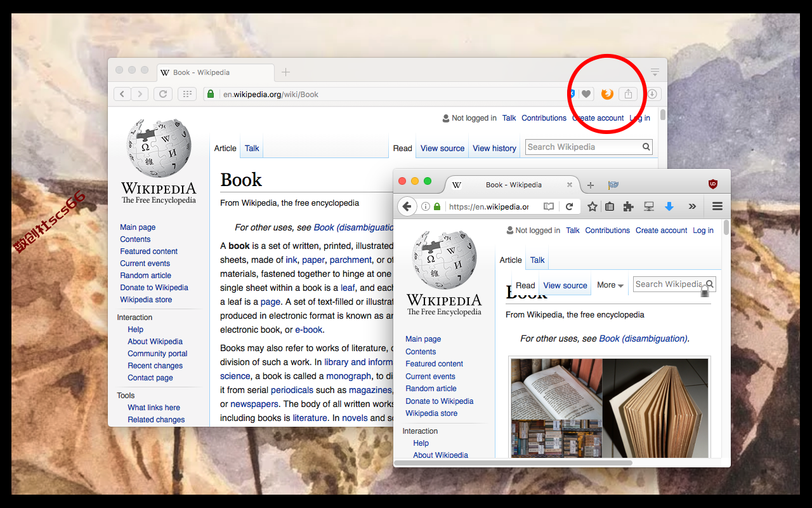Click the vertical scrollbar in rear window
812x508 pixels.
click(663, 115)
